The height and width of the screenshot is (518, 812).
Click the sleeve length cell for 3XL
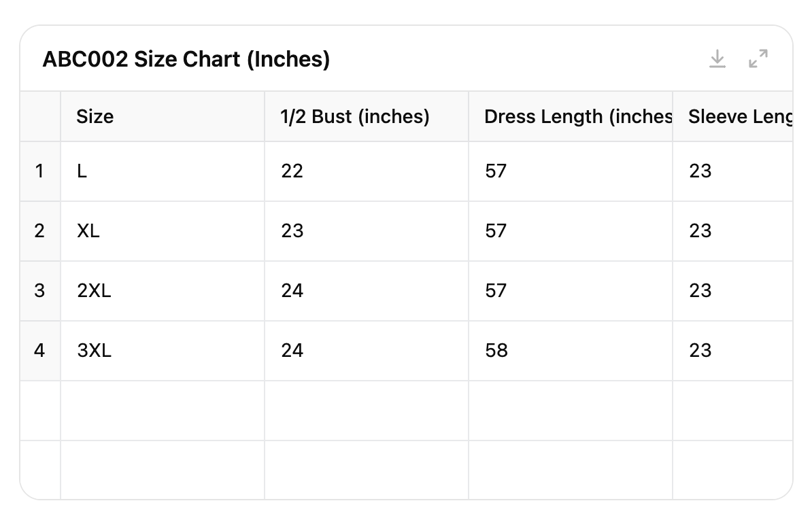[733, 351]
